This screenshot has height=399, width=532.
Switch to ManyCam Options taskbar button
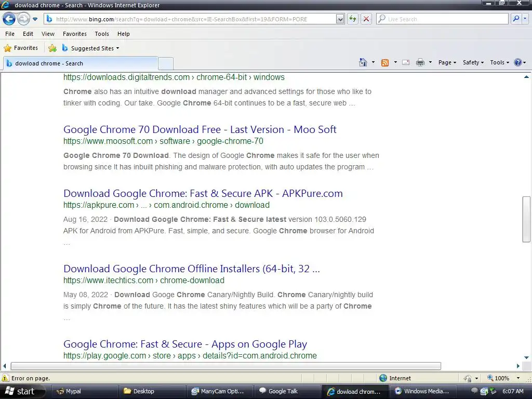[x=220, y=391]
